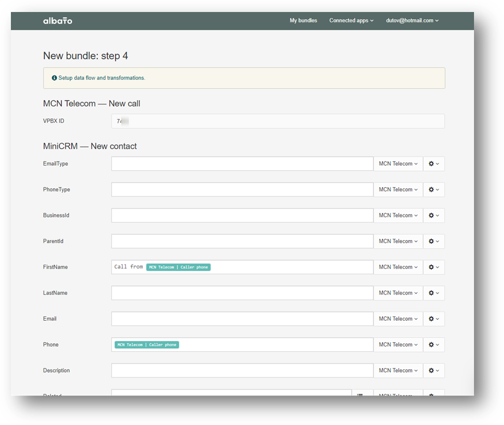Open the gear settings for EmailType
This screenshot has height=425, width=504.
[434, 164]
